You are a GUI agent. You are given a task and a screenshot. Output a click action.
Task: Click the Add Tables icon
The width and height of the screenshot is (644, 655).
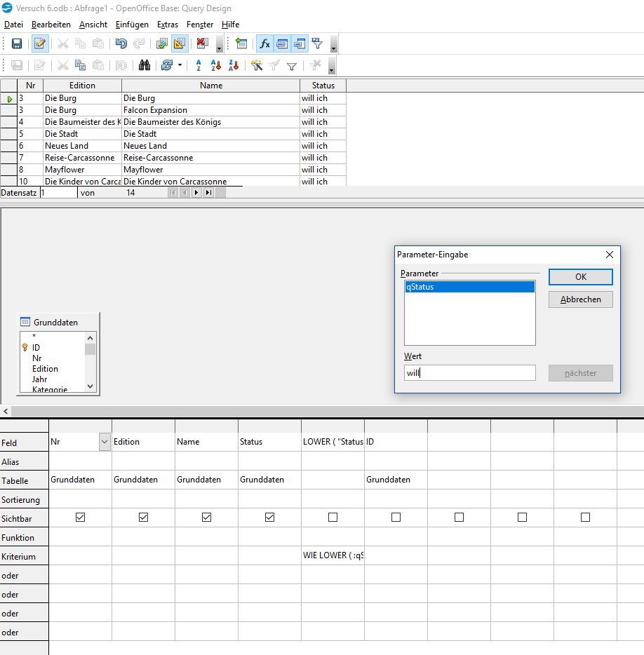click(241, 43)
